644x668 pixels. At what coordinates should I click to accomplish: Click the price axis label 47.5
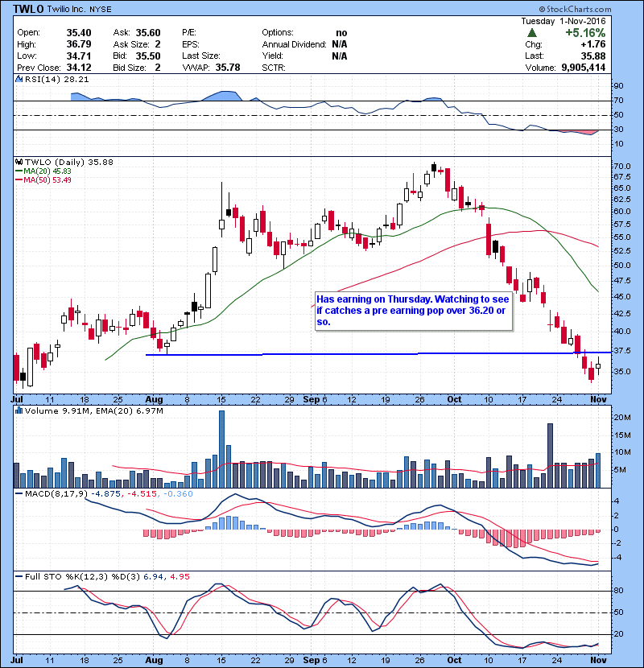(x=621, y=281)
